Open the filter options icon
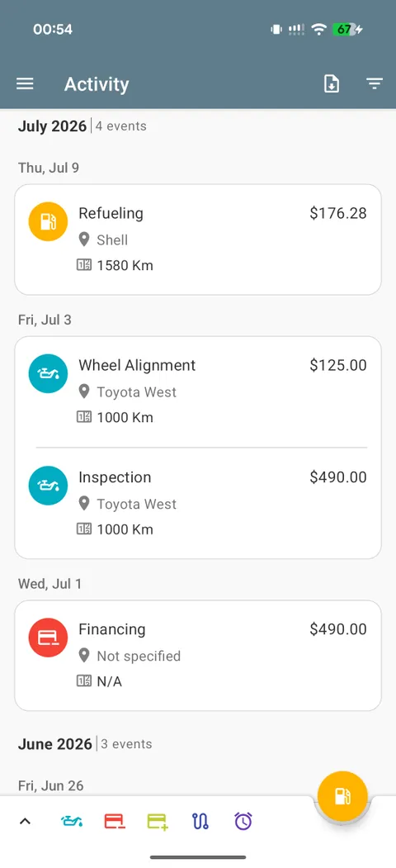 (375, 83)
